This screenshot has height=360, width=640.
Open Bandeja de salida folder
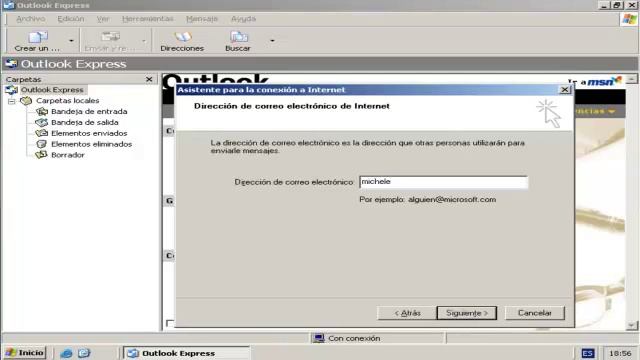(x=84, y=122)
